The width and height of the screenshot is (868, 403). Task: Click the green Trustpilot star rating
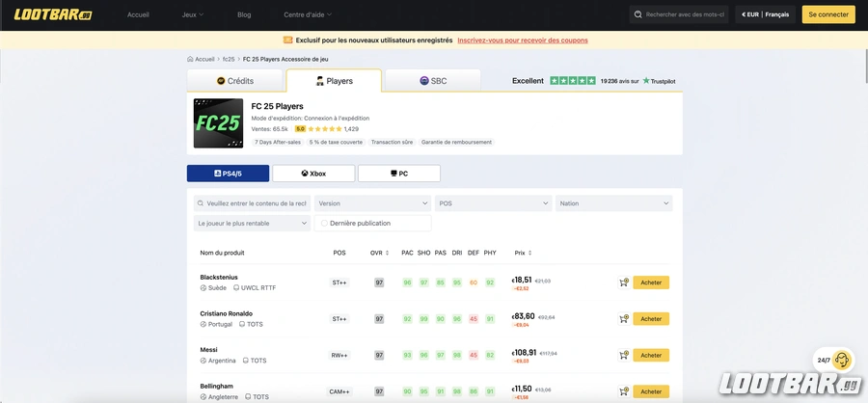572,81
